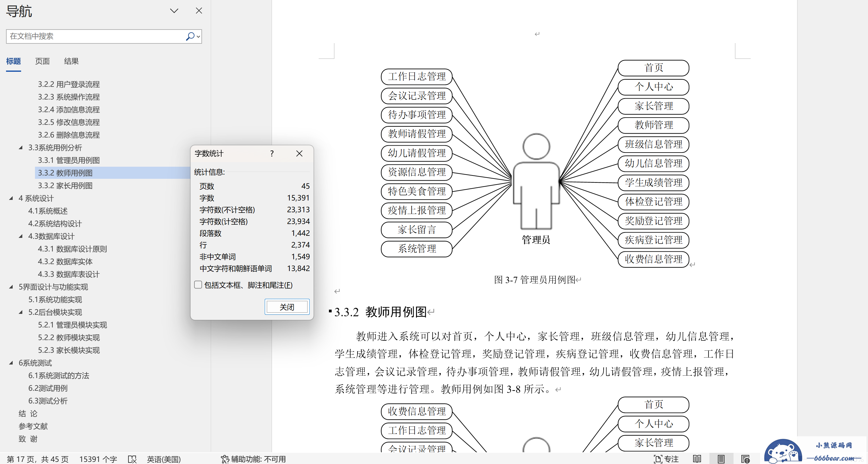The width and height of the screenshot is (868, 464).
Task: Change language via 英语(美国) status item
Action: [x=164, y=459]
